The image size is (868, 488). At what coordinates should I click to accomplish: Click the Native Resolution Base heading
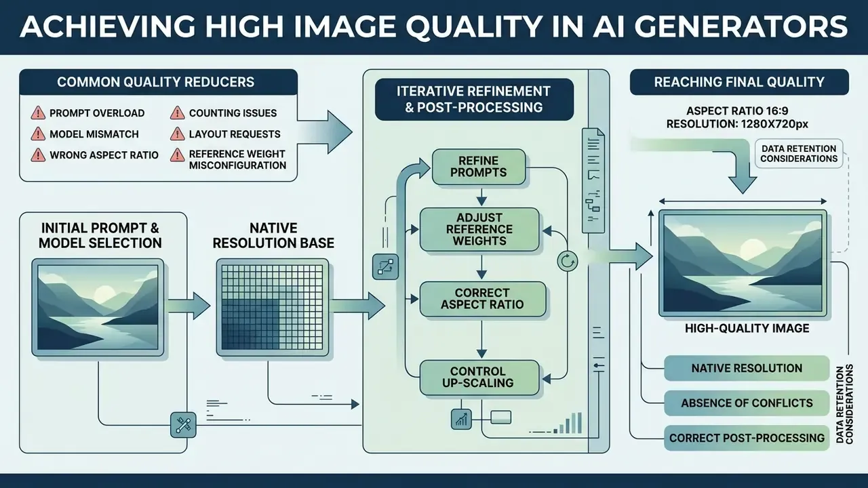tap(273, 235)
